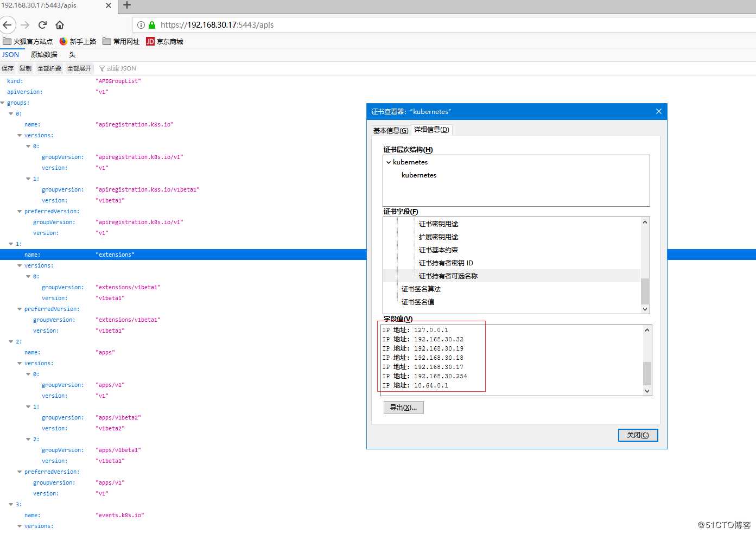756x534 pixels.
Task: Click 全部展开 expand all button
Action: coord(79,68)
